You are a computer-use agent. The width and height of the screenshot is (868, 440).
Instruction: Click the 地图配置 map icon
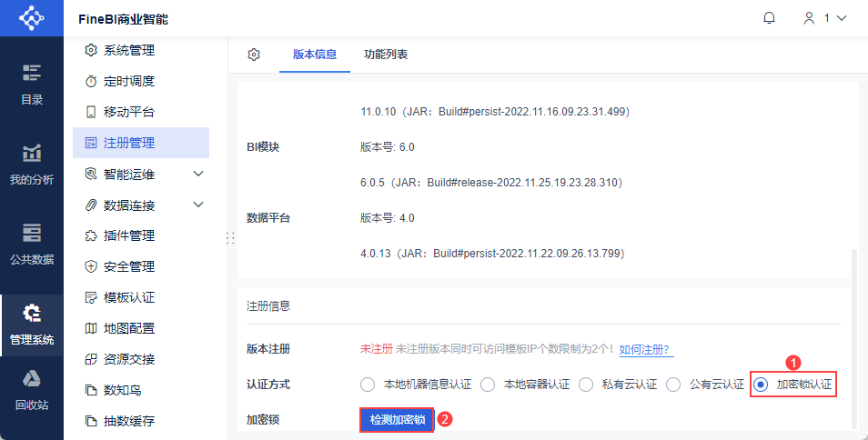91,329
